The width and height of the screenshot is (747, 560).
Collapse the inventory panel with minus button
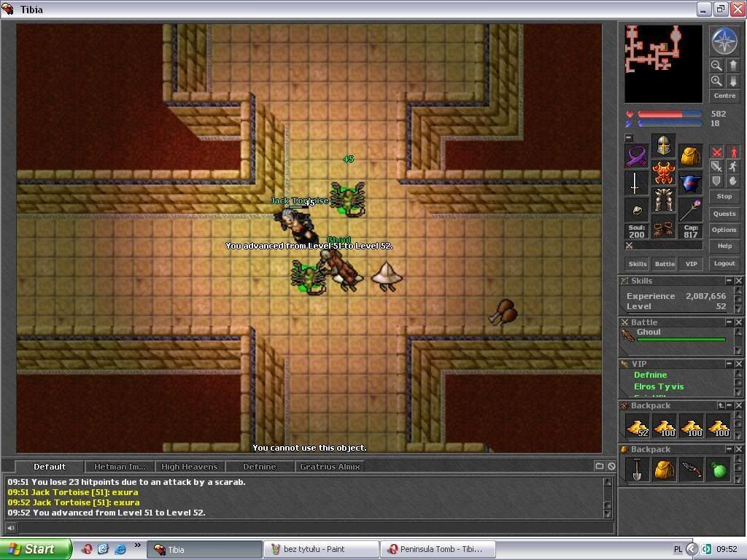tap(629, 138)
